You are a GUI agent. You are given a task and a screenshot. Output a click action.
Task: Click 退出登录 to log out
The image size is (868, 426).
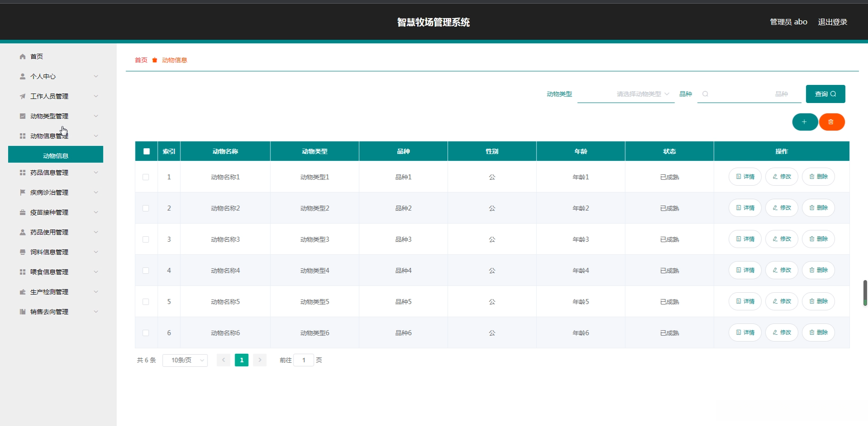[832, 22]
